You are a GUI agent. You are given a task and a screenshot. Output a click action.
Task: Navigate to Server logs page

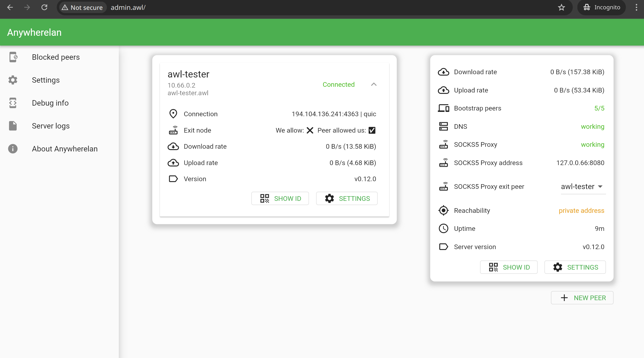[50, 126]
